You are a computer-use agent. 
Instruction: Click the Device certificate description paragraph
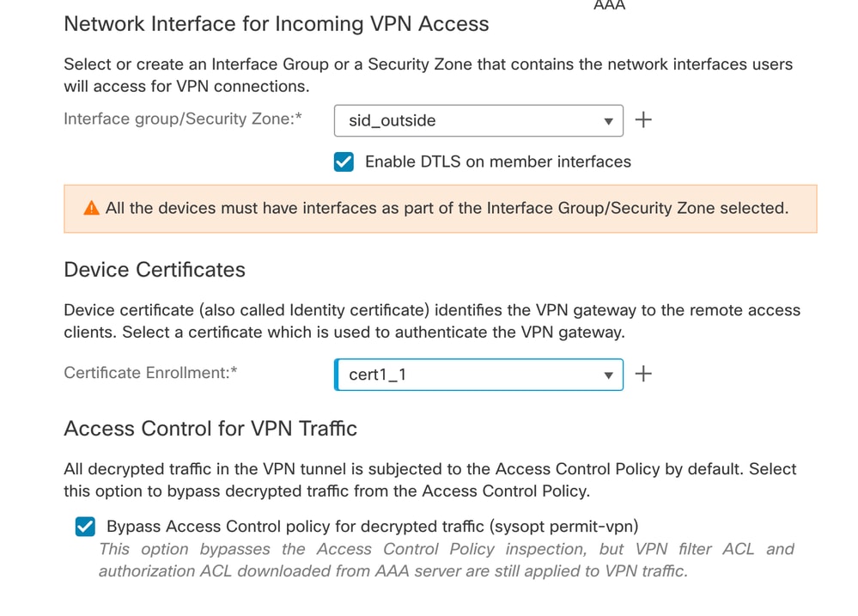[x=432, y=321]
